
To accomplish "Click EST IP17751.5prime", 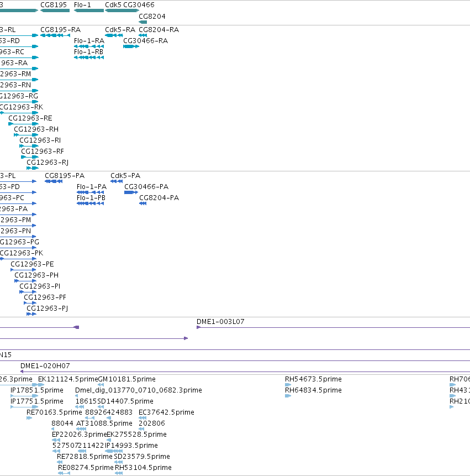I will pyautogui.click(x=24, y=407).
